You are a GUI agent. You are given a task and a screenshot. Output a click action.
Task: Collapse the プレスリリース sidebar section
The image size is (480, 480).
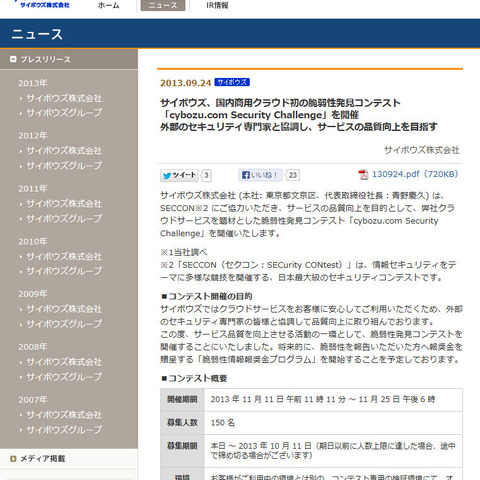point(69,59)
